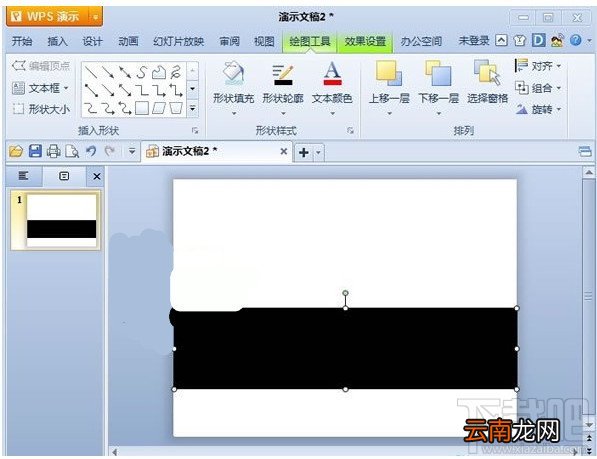
Task: Select the parallelogram shape in the gallery
Action: pyautogui.click(x=158, y=108)
